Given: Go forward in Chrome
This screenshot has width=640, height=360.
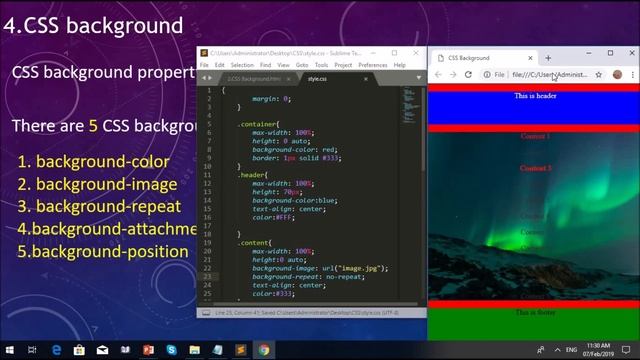Looking at the screenshot, I should [453, 75].
